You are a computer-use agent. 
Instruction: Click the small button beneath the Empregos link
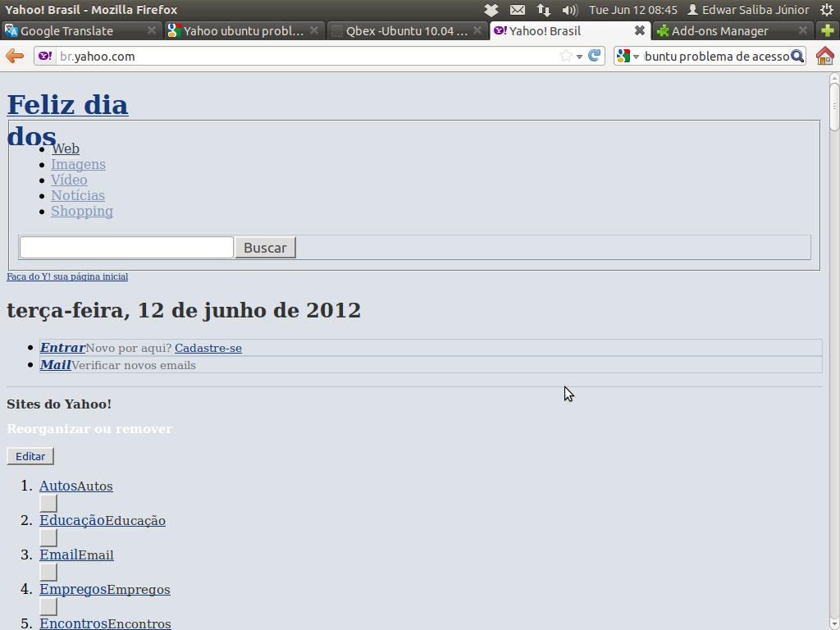pos(48,606)
